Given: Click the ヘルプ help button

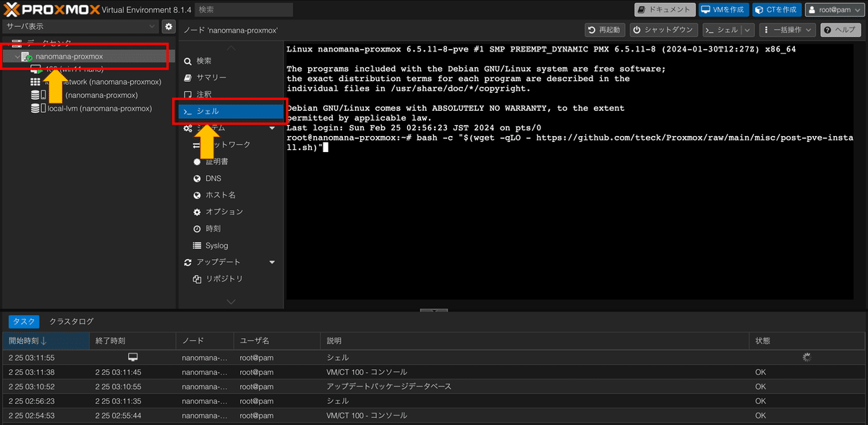Looking at the screenshot, I should pos(842,30).
